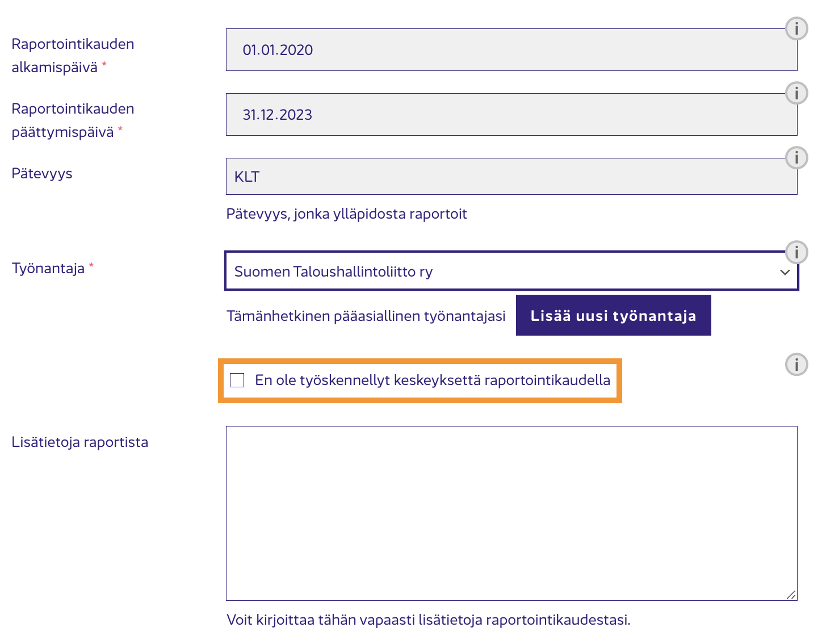Click the Raportointikauden alkamispäivä label
The width and height of the screenshot is (822, 644).
[x=73, y=56]
